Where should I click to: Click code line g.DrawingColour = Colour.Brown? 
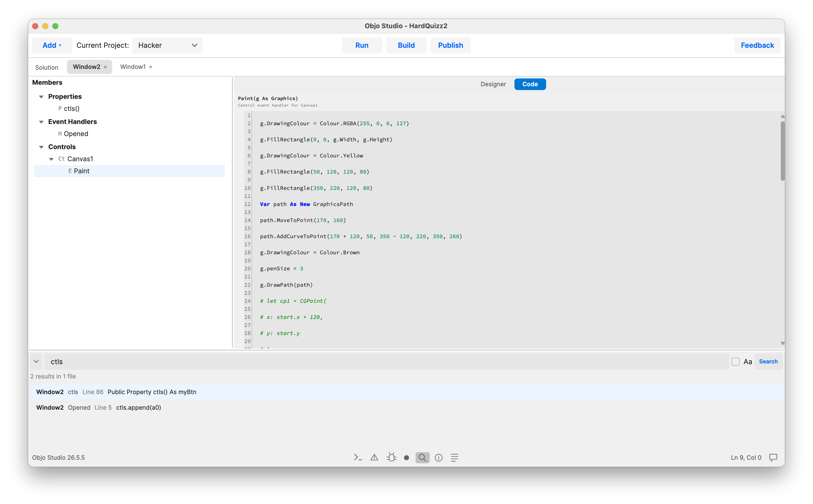(310, 253)
